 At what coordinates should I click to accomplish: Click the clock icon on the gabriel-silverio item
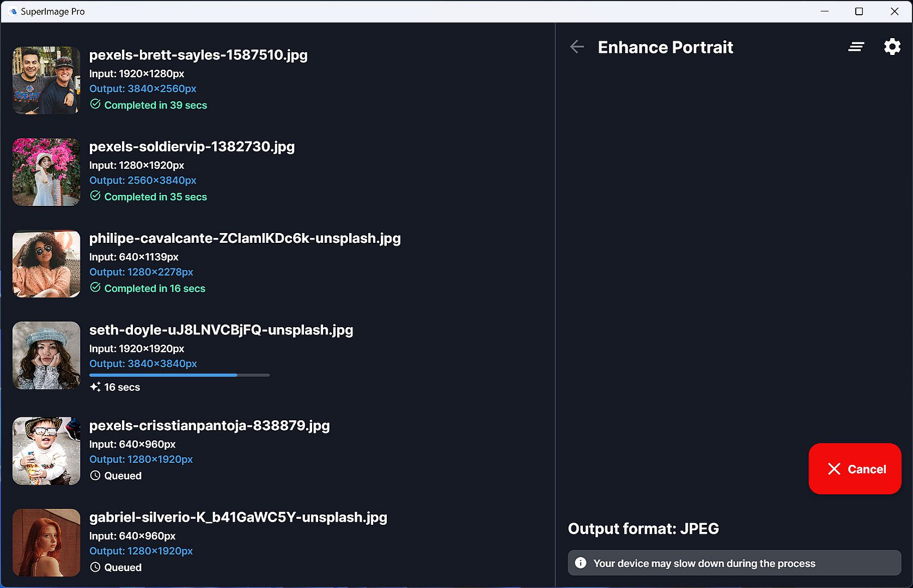[x=95, y=567]
